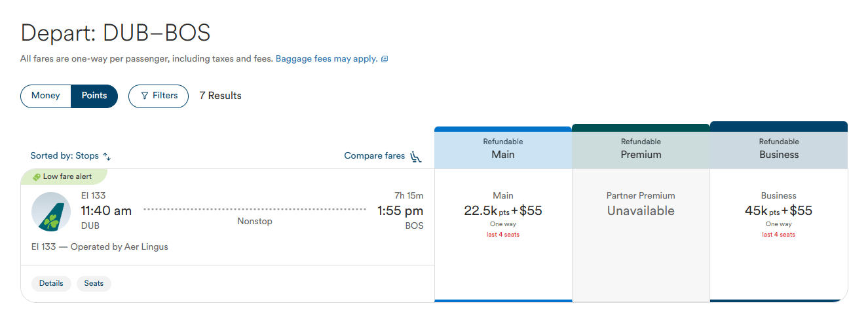Click the Aer Lingus shamrock logo
Screen dimensions: 868x312
pos(51,212)
